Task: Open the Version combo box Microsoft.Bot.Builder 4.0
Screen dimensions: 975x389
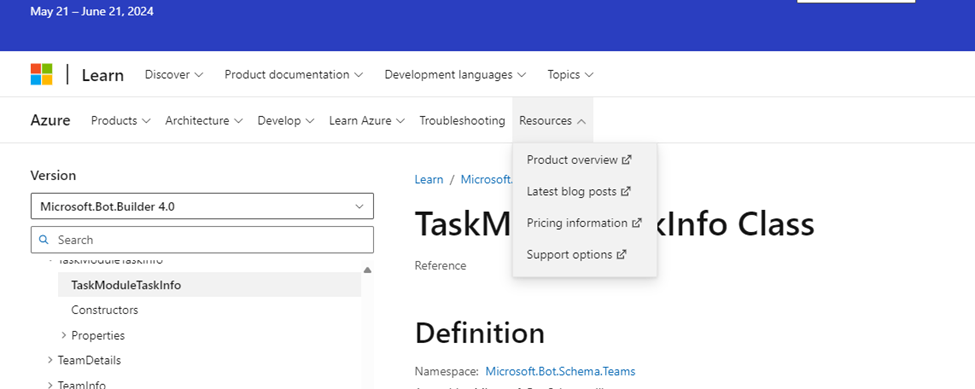Action: [202, 206]
